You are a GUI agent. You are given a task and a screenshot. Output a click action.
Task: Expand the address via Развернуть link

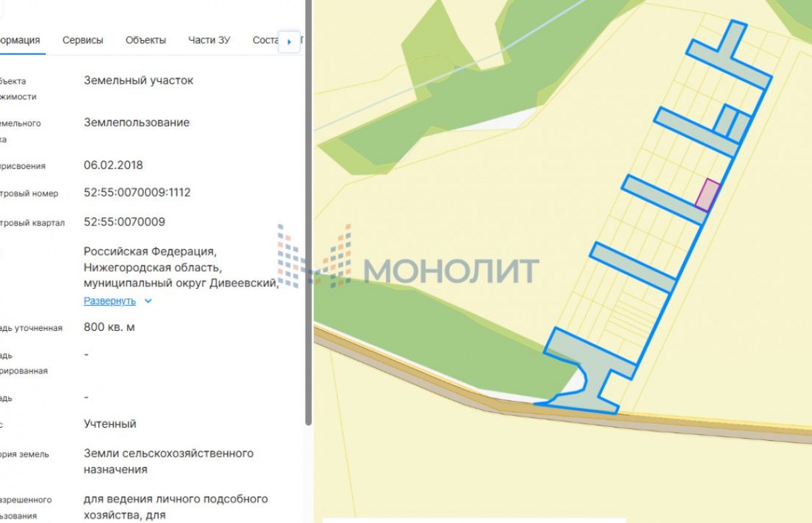pos(110,301)
